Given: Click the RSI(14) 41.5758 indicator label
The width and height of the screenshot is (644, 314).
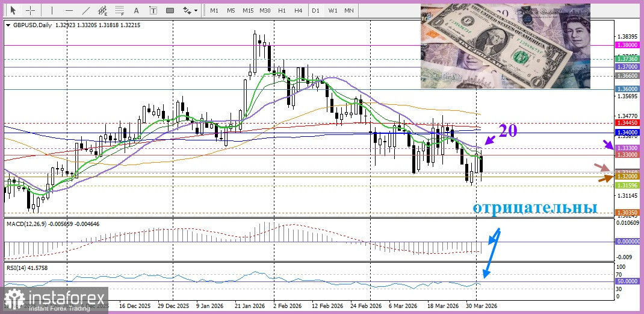Looking at the screenshot, I should 27,268.
